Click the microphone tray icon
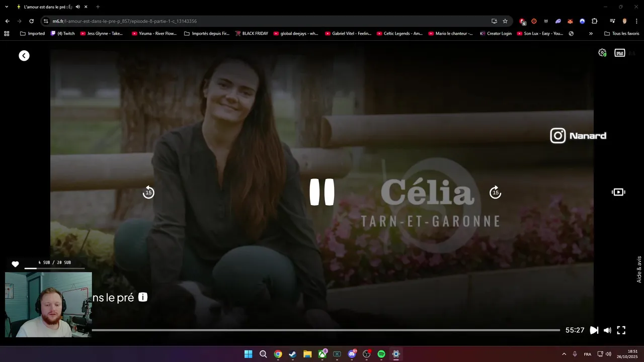 coord(575,354)
